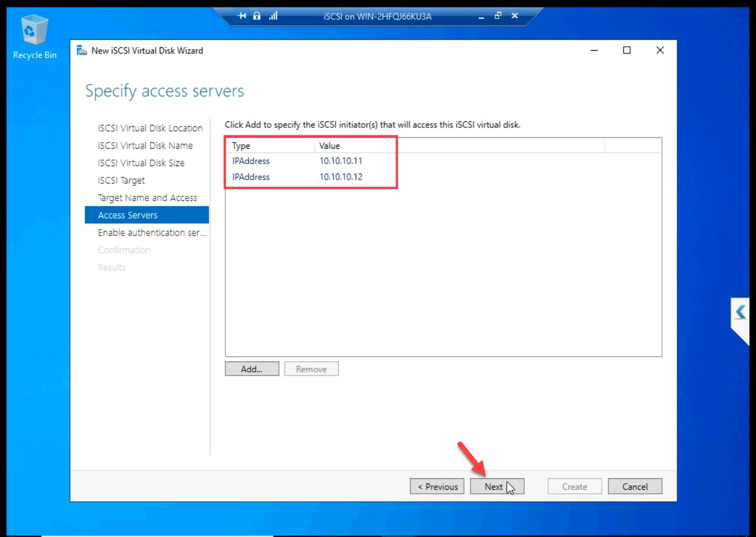
Task: Go to the iSCSI Virtual Disk Size step
Action: 141,163
